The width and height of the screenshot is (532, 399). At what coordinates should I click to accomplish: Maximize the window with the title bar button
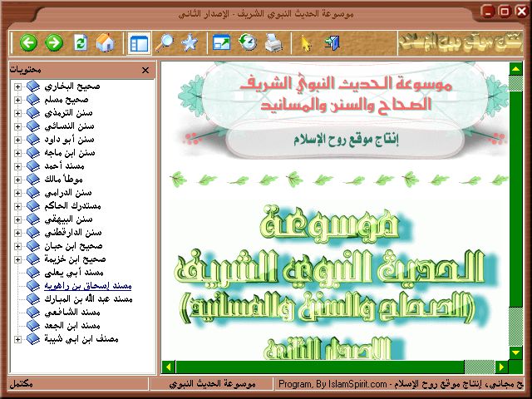pos(505,12)
